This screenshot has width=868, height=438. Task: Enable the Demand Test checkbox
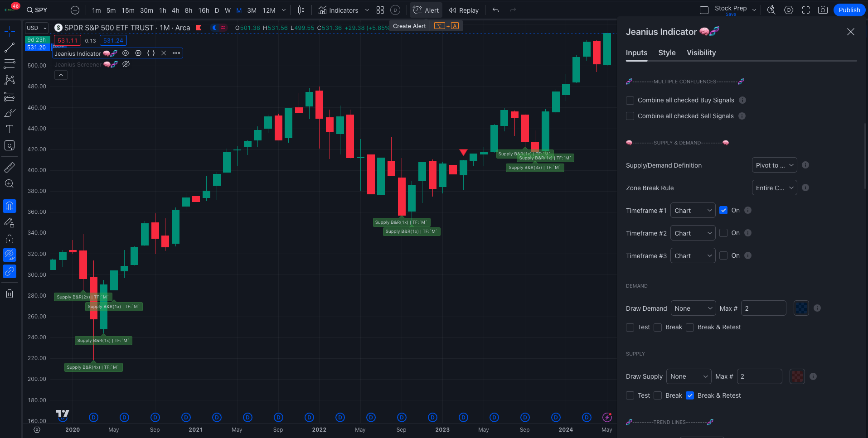pos(630,327)
